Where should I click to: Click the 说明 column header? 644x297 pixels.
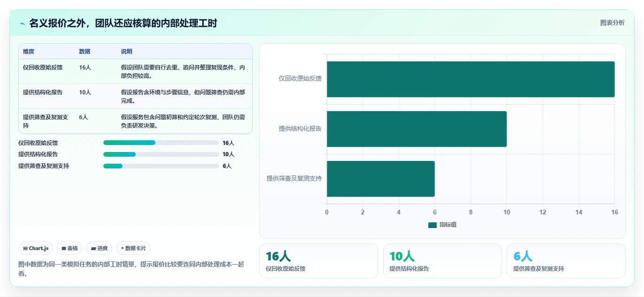point(127,52)
